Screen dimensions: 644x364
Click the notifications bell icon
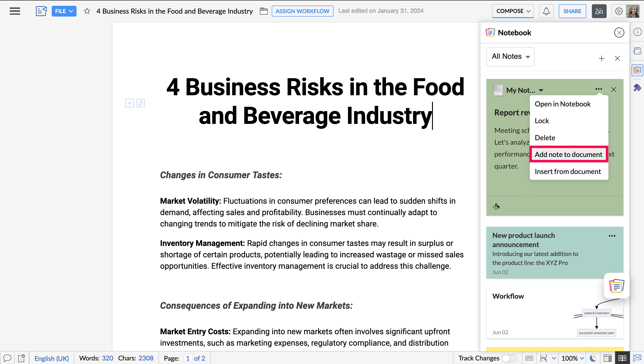click(546, 11)
